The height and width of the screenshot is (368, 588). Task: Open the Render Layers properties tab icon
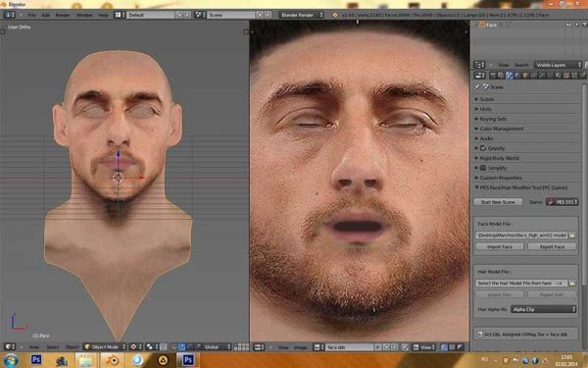coord(500,76)
